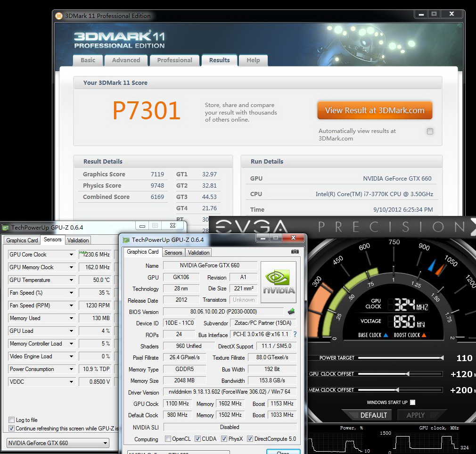Click the base clock blue triangle marker

386,335
